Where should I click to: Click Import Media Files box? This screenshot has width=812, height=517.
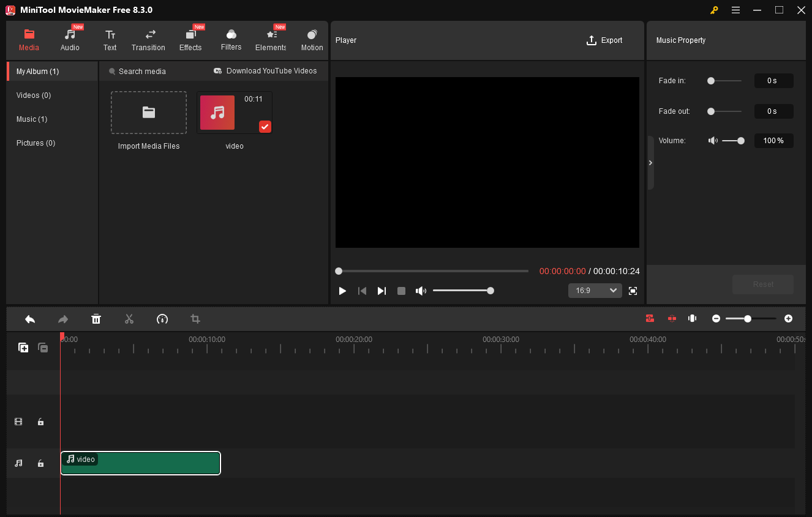149,113
